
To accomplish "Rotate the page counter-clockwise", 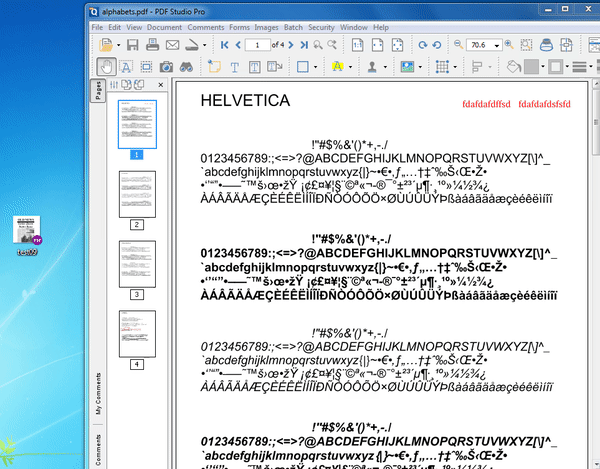I will (437, 45).
